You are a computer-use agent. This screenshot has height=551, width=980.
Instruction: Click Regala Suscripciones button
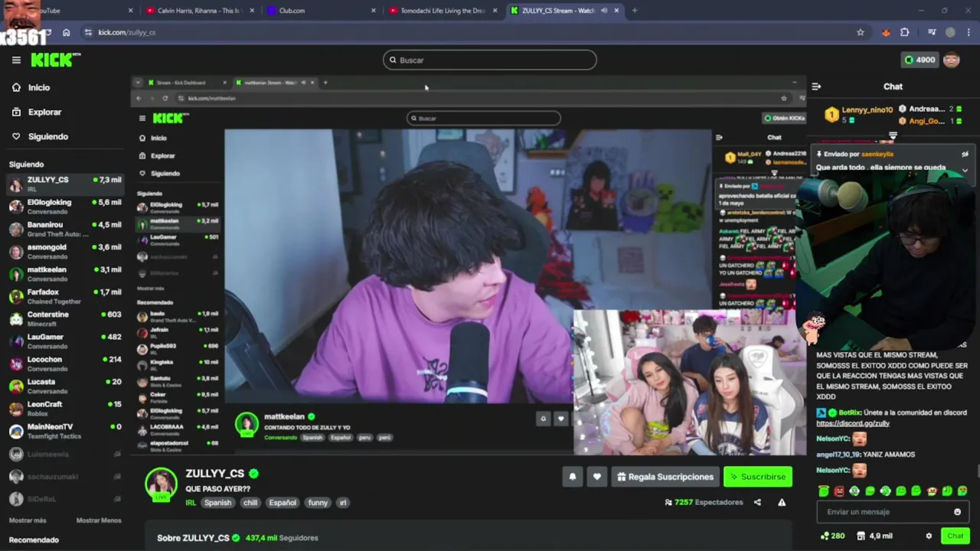click(x=664, y=477)
